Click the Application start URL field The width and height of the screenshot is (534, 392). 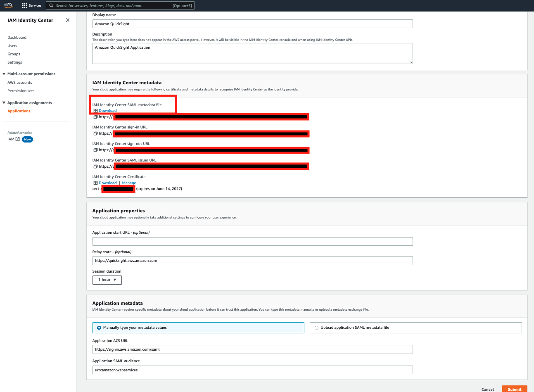253,242
